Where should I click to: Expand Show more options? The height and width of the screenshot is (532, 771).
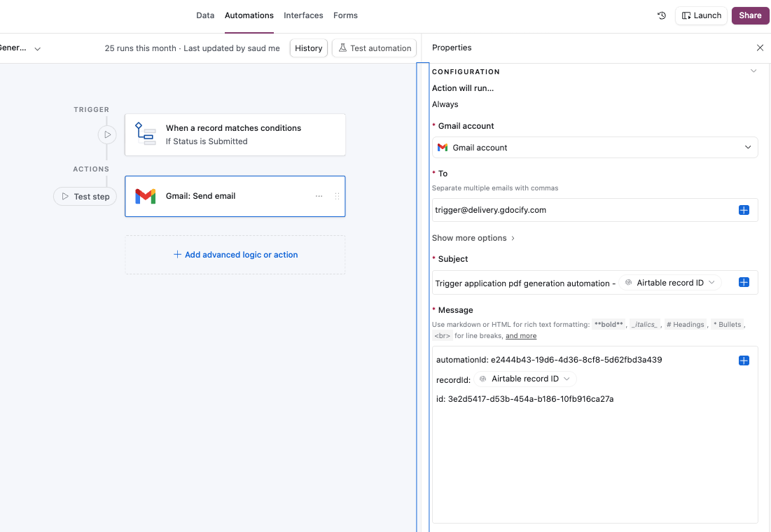(x=473, y=238)
